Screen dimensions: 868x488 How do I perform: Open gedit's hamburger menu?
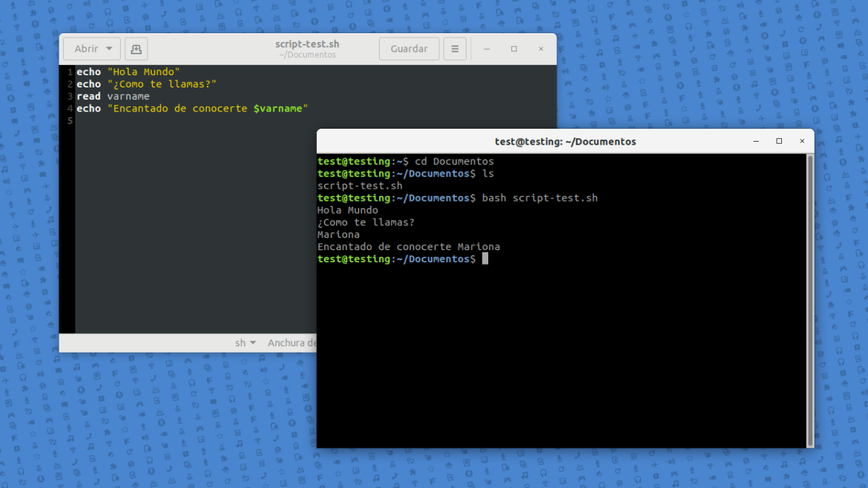[454, 48]
